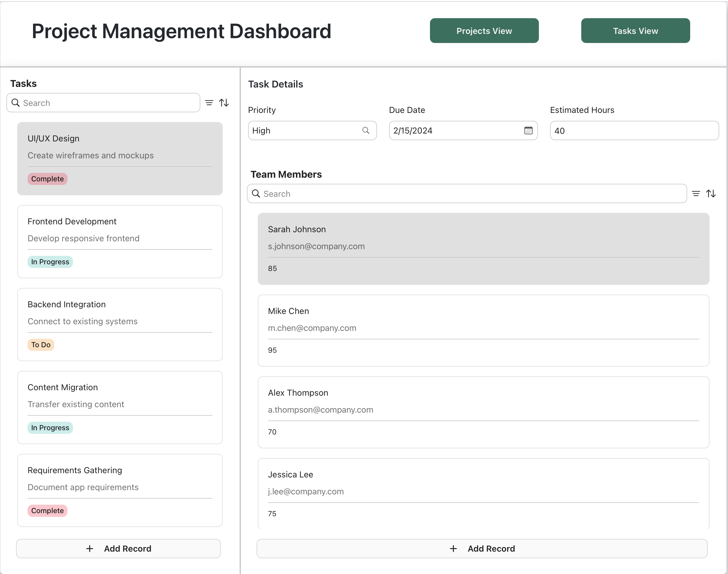Image resolution: width=728 pixels, height=574 pixels.
Task: Click the To Do status on Backend Integration
Action: (x=41, y=345)
